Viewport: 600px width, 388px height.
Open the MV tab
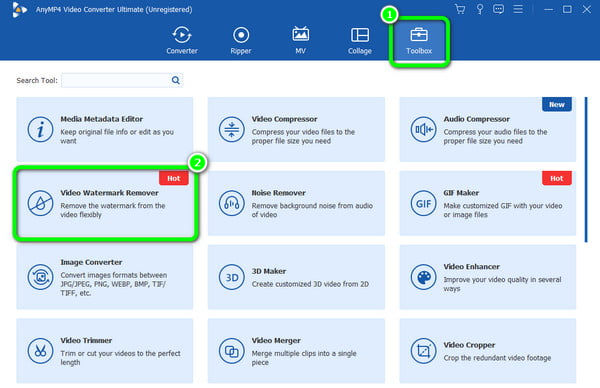click(x=300, y=40)
